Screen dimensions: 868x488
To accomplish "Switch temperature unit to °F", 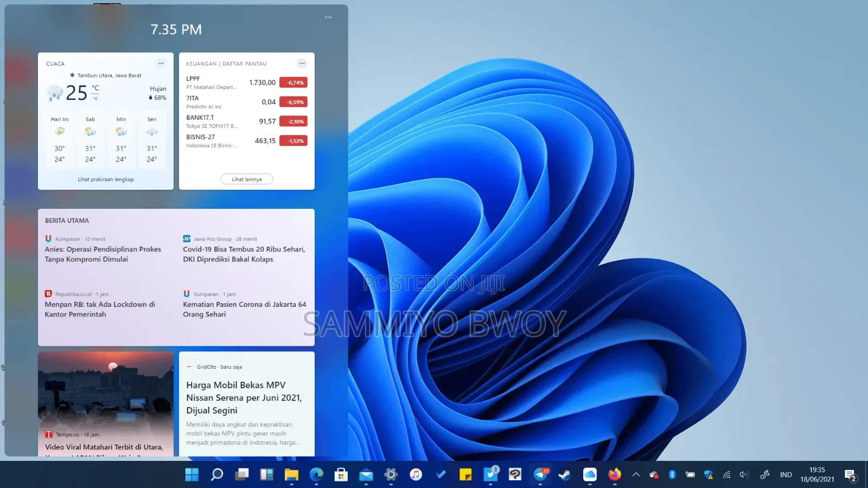I will pos(95,99).
